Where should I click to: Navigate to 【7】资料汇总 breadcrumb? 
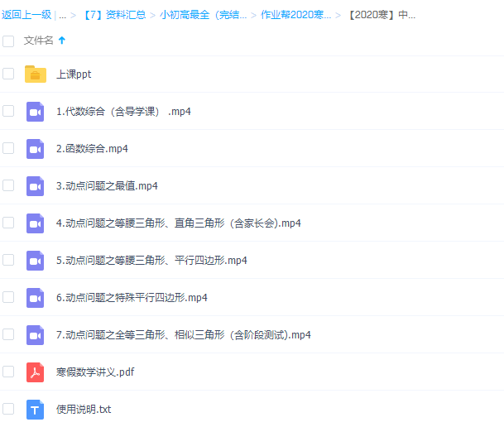click(114, 15)
